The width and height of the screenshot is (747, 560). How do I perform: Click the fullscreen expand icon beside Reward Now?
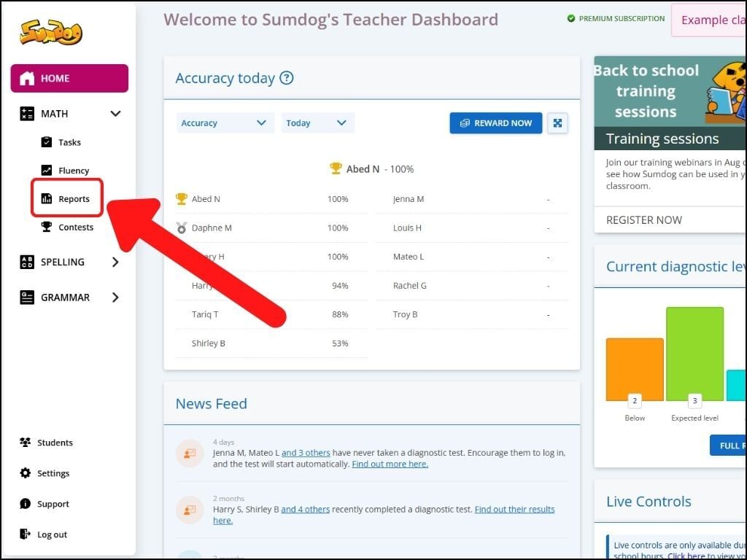coord(558,122)
